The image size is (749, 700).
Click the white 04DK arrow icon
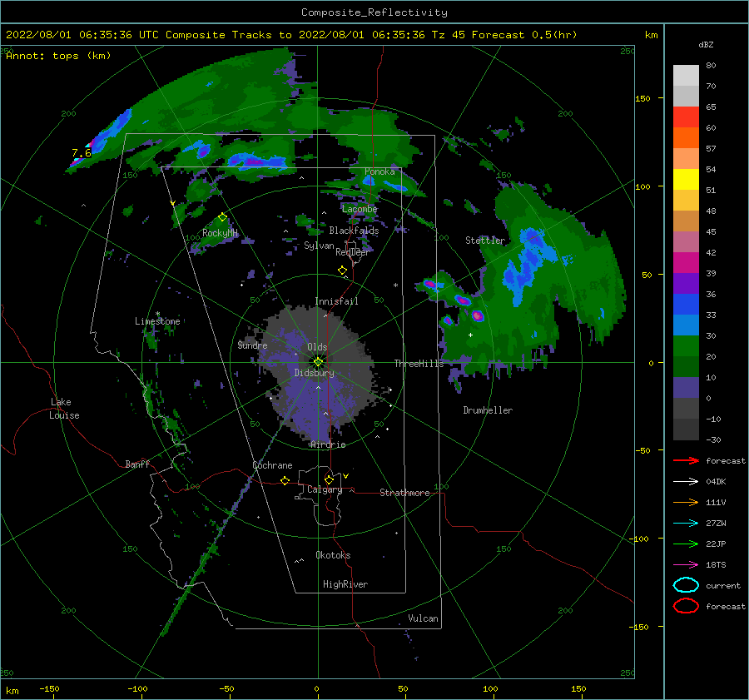click(686, 481)
